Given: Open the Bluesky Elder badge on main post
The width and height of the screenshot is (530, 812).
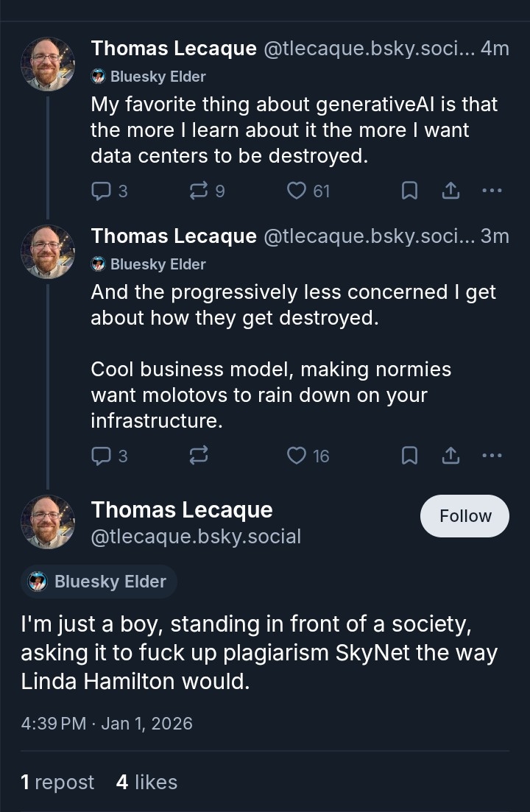Looking at the screenshot, I should tap(99, 582).
